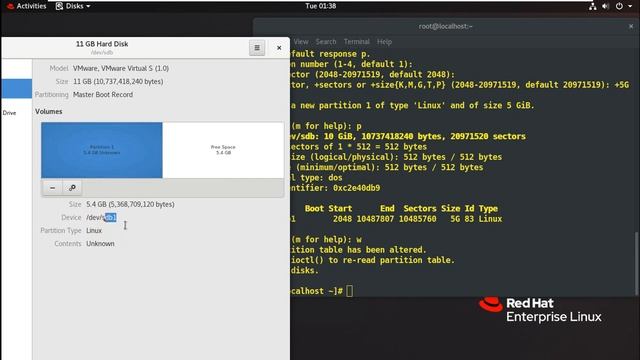Click the Device value /dev/sdb1
The width and height of the screenshot is (640, 360).
pos(101,218)
